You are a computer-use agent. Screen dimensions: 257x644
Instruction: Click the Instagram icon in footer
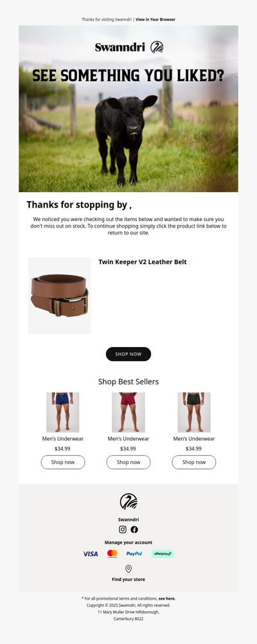click(122, 530)
